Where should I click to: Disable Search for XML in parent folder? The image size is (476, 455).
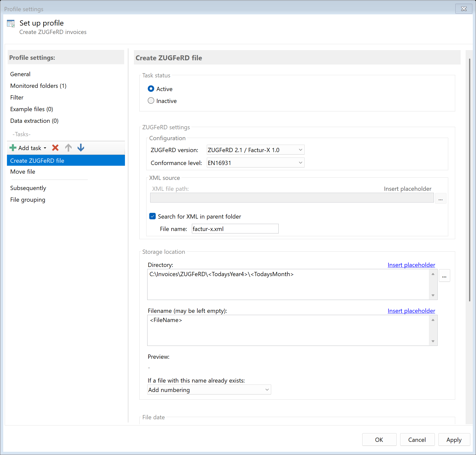click(152, 216)
